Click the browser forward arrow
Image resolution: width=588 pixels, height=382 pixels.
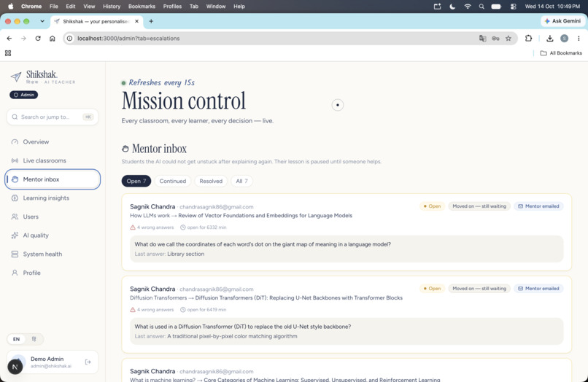pos(23,38)
